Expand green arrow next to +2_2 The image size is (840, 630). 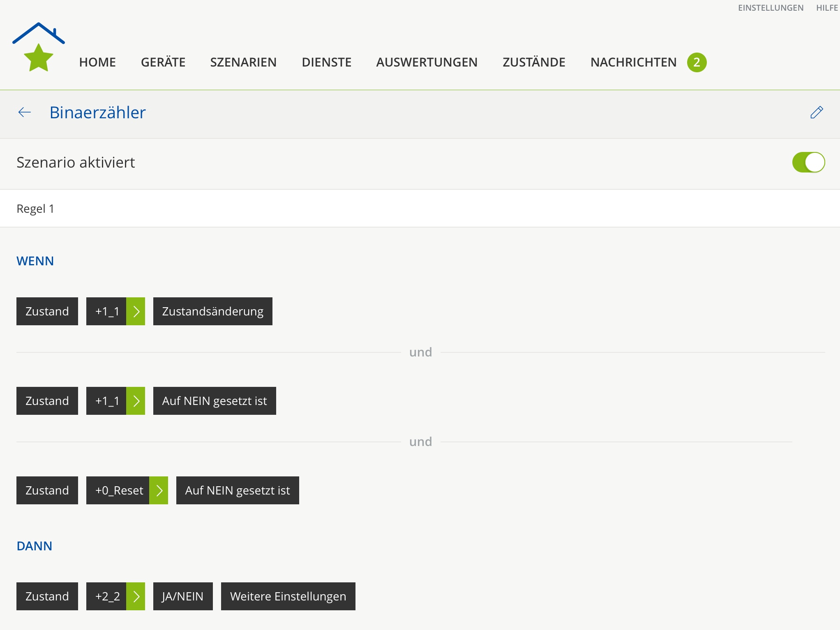pos(136,596)
